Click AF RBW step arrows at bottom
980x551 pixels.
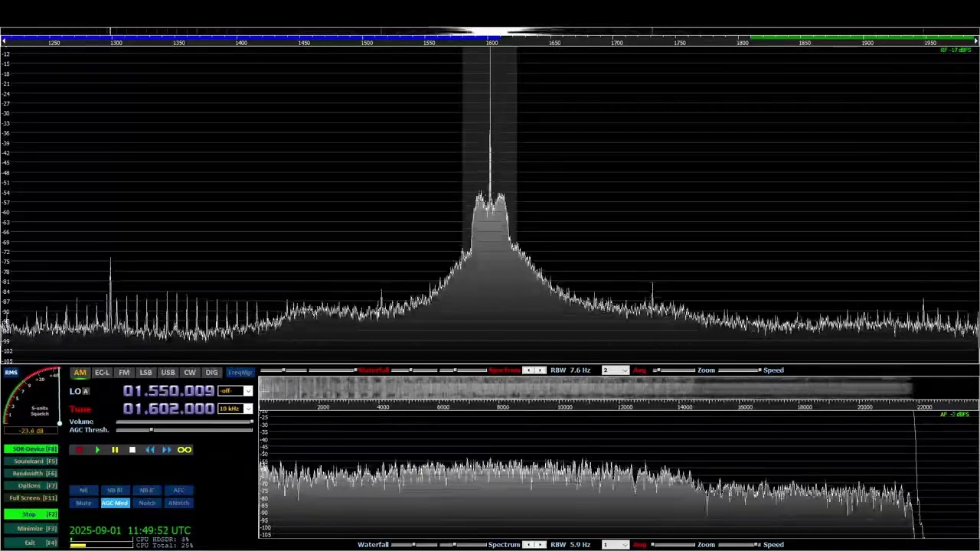pyautogui.click(x=534, y=545)
